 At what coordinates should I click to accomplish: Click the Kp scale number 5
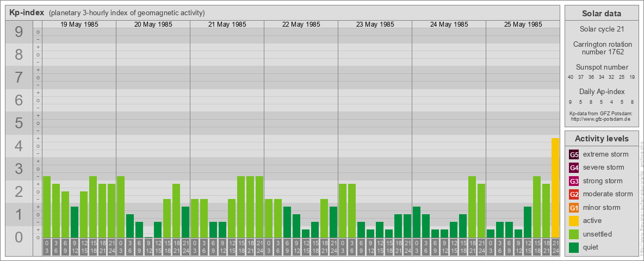19,123
